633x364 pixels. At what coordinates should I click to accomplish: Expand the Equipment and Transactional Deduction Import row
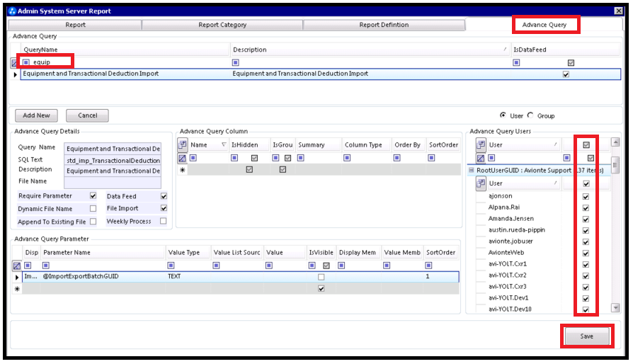16,74
